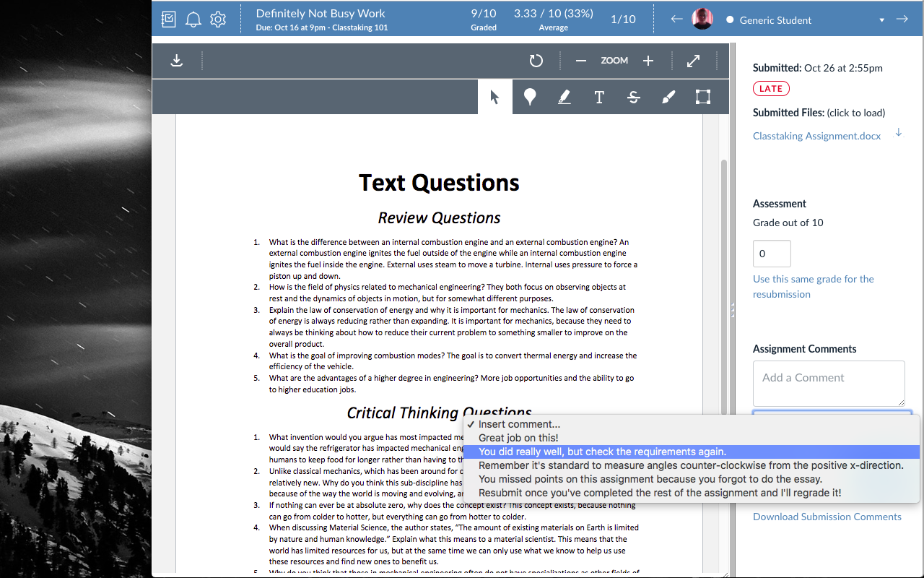Select the free text annotation tool

pyautogui.click(x=598, y=96)
